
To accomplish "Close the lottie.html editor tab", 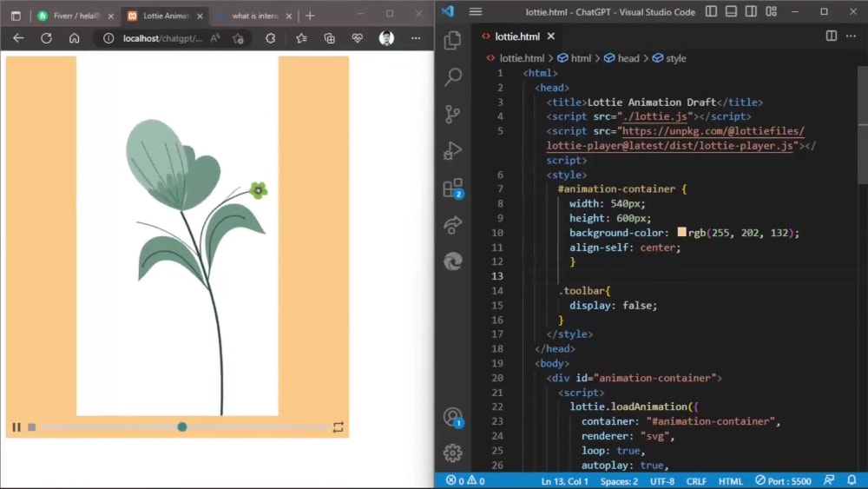I will (551, 36).
